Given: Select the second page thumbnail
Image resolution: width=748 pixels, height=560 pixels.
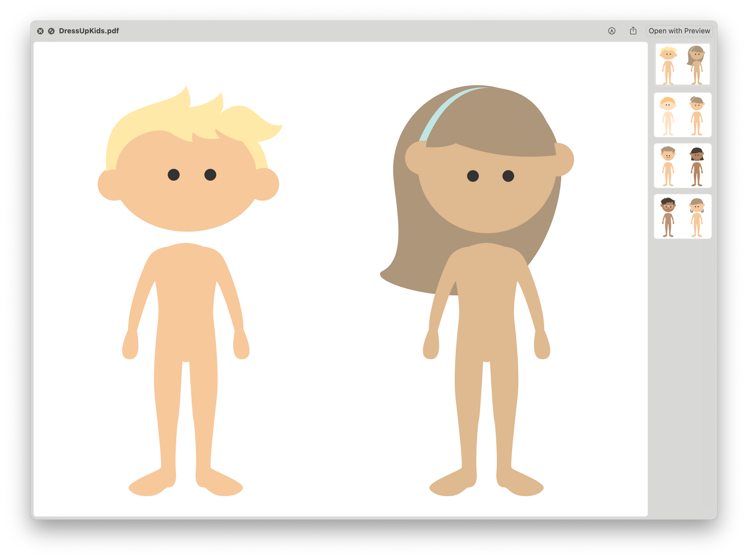Looking at the screenshot, I should [x=682, y=115].
